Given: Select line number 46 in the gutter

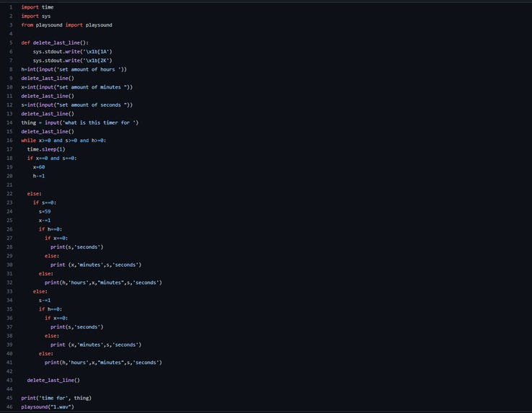Looking at the screenshot, I should coord(9,407).
